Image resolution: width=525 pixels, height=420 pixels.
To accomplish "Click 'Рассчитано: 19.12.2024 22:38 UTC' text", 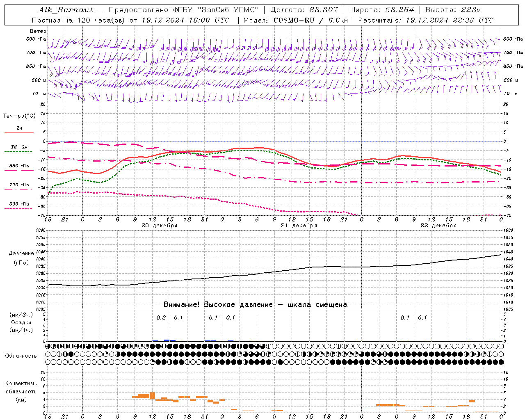I will [426, 20].
